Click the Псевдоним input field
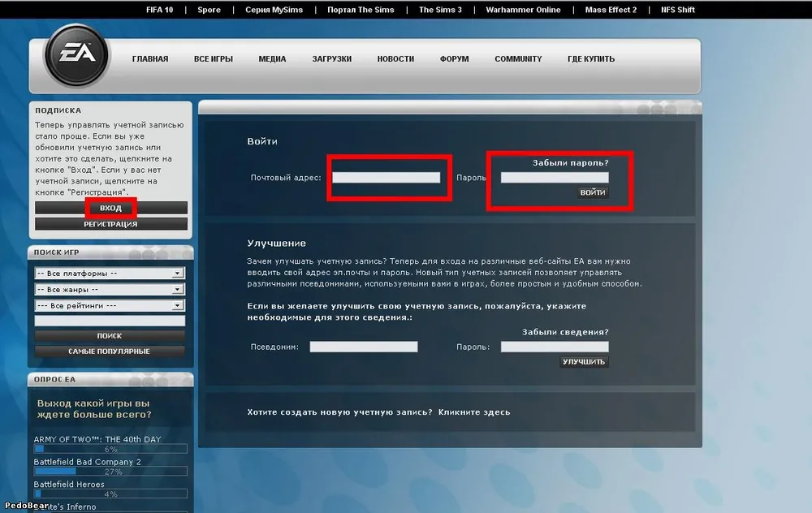Screen dimensions: 812x513 pos(364,347)
